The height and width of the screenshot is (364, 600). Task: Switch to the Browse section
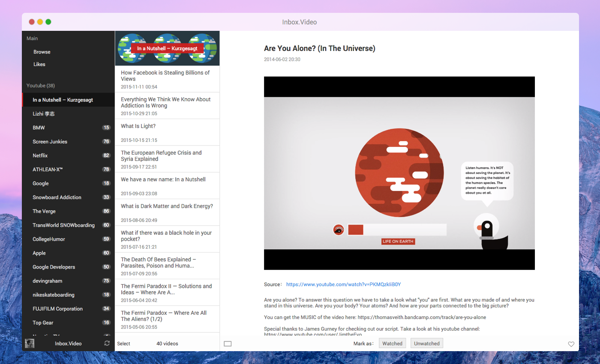pyautogui.click(x=42, y=52)
